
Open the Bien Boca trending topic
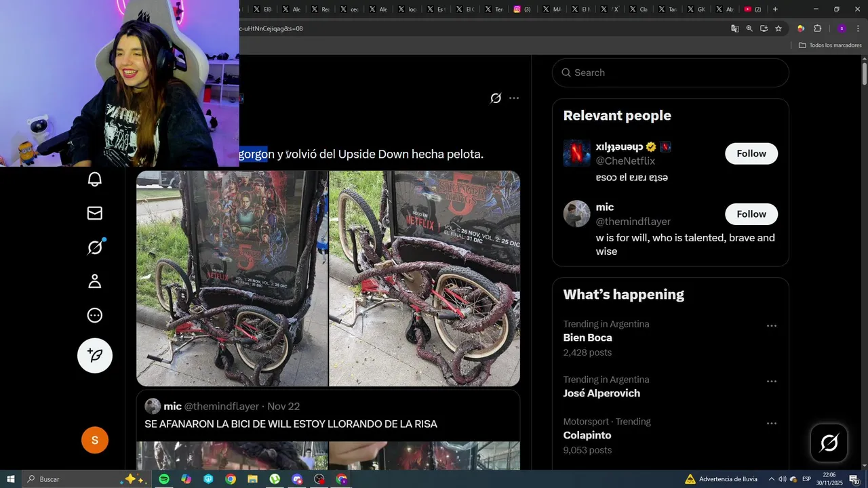[587, 338]
